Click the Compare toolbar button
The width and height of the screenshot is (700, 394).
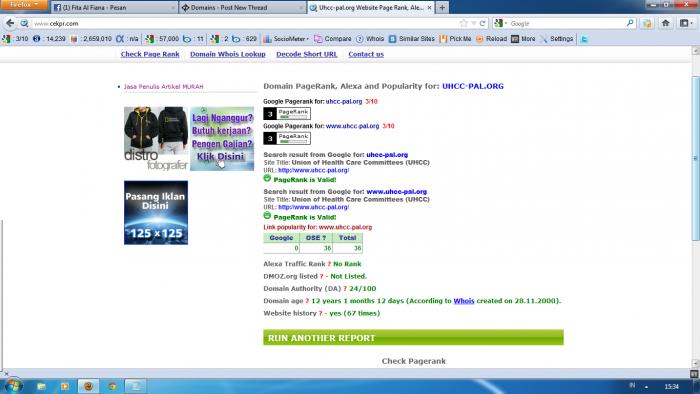coord(333,39)
